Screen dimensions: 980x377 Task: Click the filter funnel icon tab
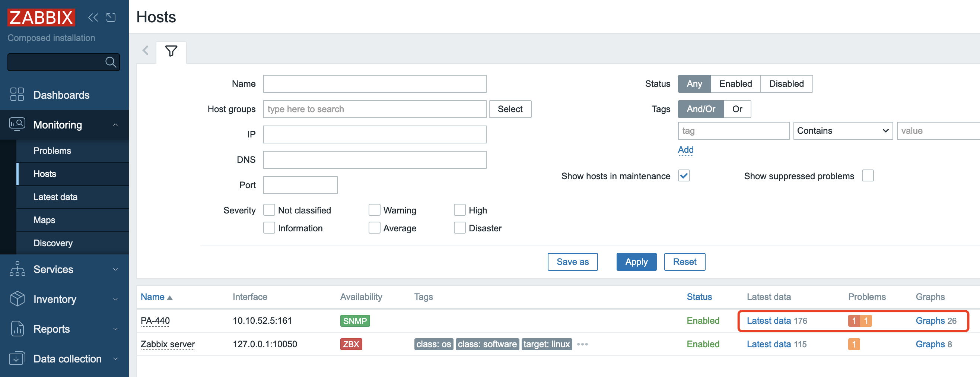[171, 51]
